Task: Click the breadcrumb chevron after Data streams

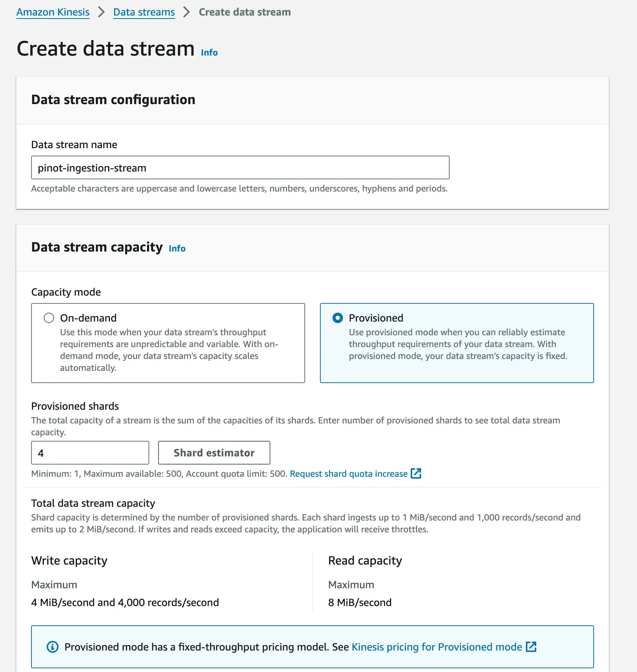Action: click(x=187, y=12)
